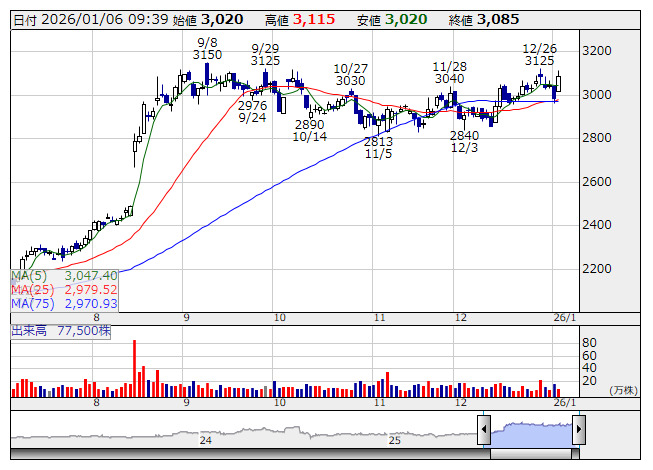Screen dimensions: 653x470
Task: Click the (万株) volume unit label
Action: point(623,390)
